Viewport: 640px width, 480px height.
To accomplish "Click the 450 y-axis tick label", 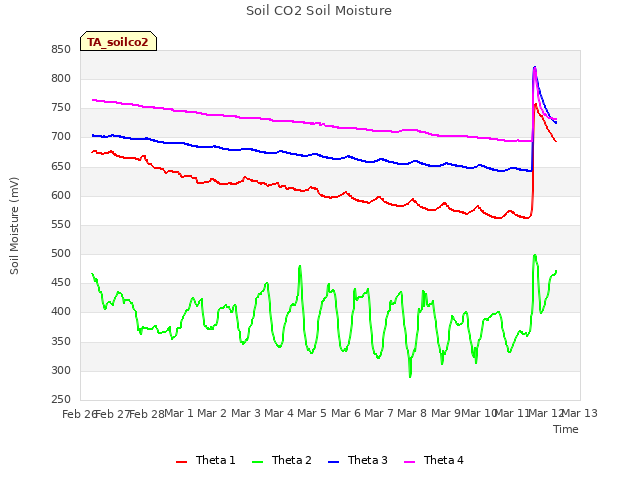I will click(61, 283).
